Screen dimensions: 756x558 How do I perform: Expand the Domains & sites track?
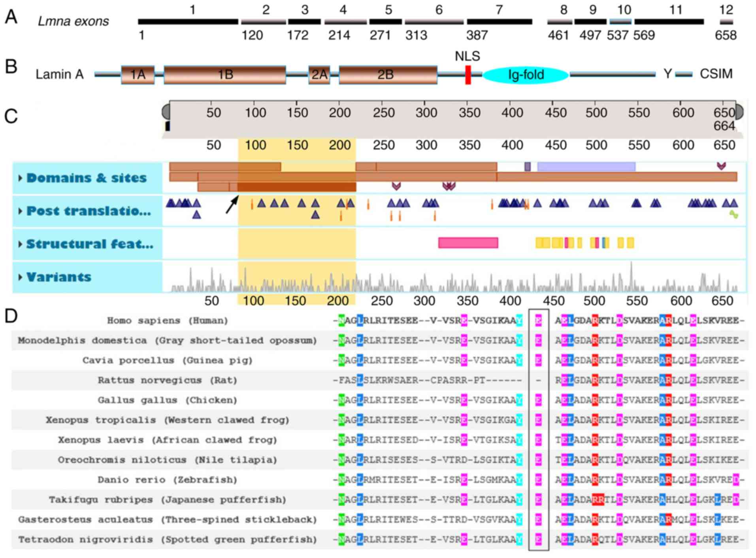pos(21,178)
